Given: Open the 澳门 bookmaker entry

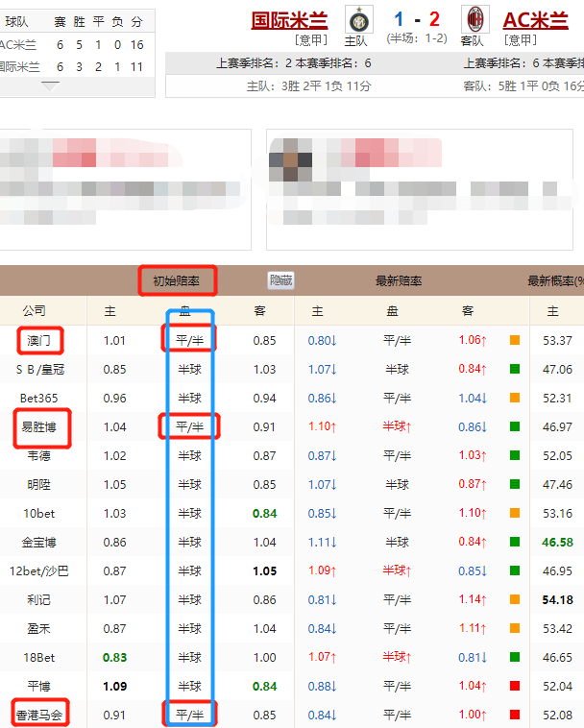Looking at the screenshot, I should pyautogui.click(x=40, y=340).
